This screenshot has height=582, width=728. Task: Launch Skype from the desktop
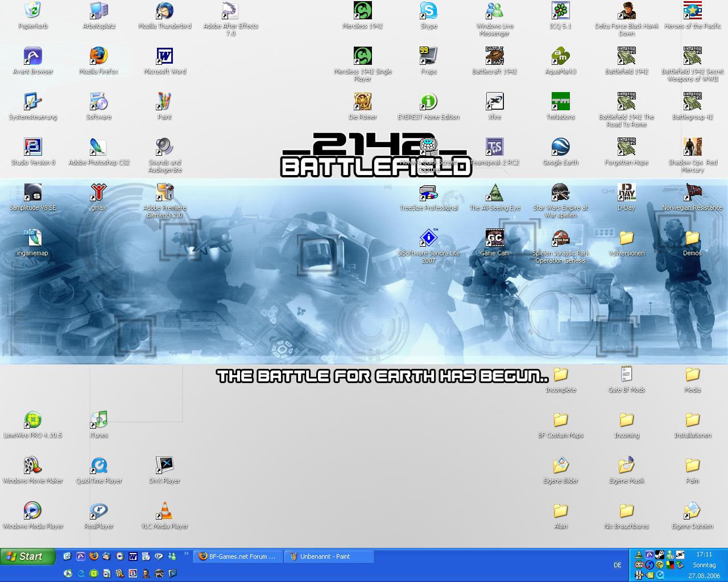click(429, 10)
